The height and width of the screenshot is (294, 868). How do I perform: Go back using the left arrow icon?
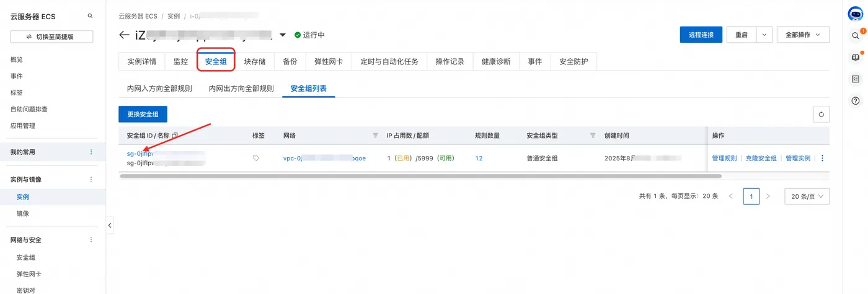point(124,35)
